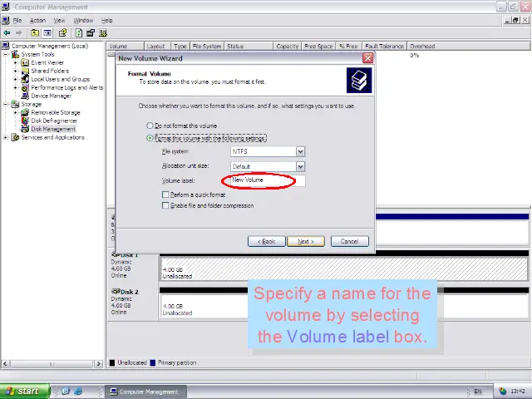
Task: Open the Action menu
Action: pyautogui.click(x=37, y=20)
